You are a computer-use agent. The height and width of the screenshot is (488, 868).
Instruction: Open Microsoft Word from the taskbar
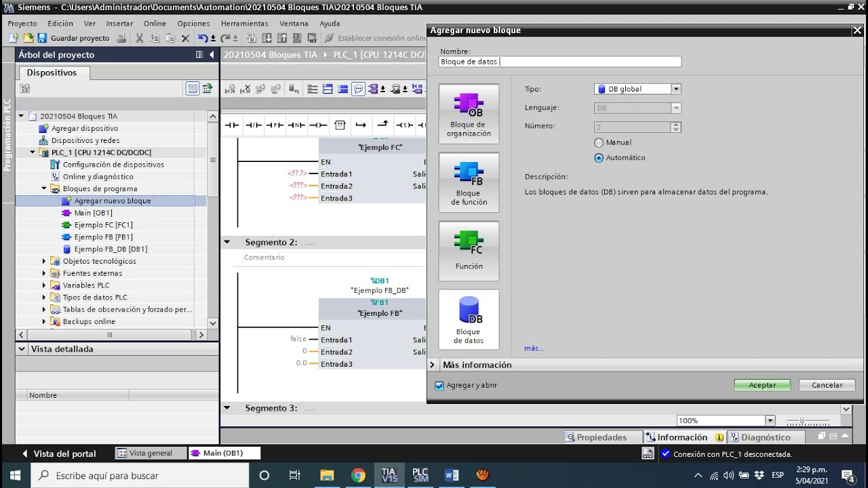coord(452,475)
